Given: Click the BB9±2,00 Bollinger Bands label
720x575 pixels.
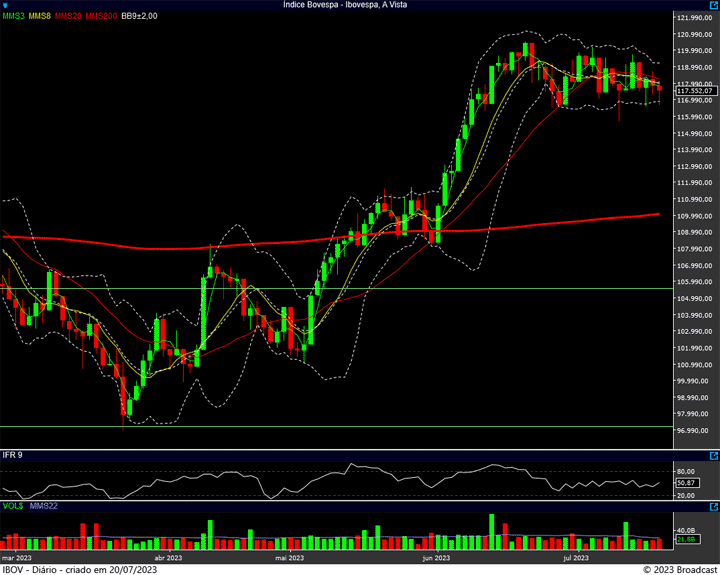Looking at the screenshot, I should click(x=139, y=17).
